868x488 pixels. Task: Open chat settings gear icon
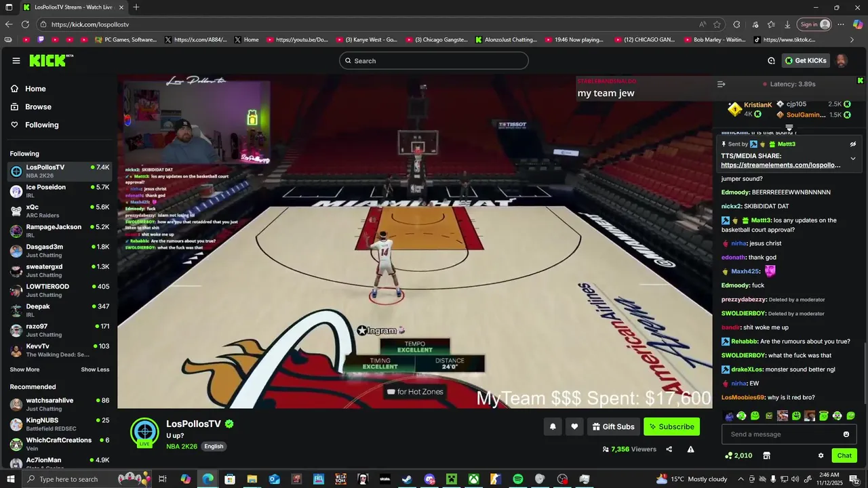tap(821, 455)
